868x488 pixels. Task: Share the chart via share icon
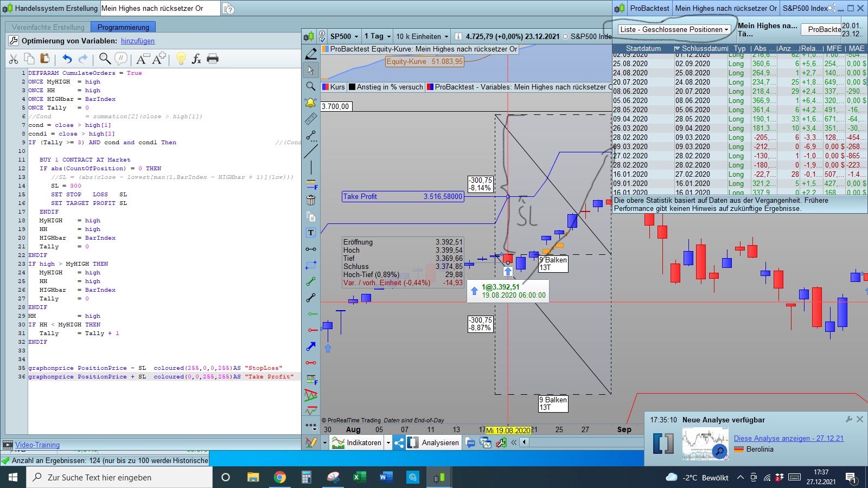pos(399,442)
